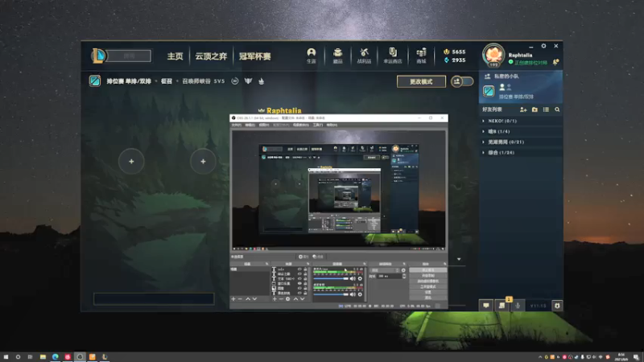
Task: Mute the second audio mixer channel
Action: (353, 294)
